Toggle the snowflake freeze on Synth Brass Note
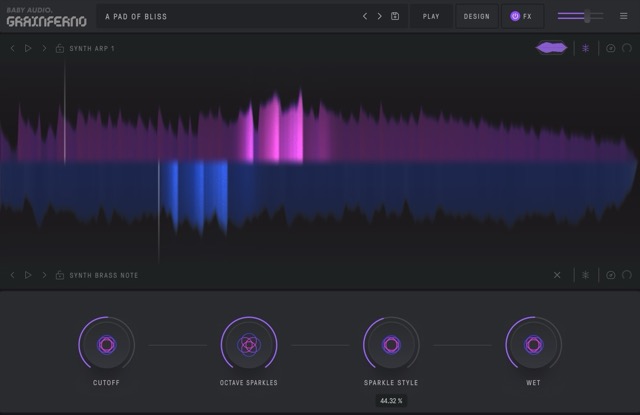 586,275
